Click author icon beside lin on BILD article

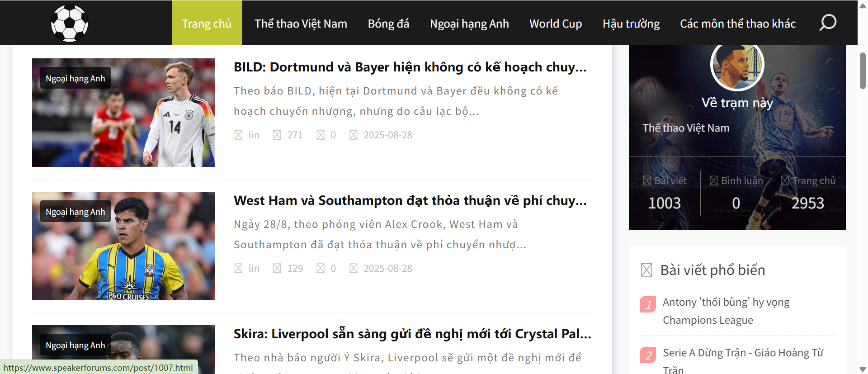point(238,135)
